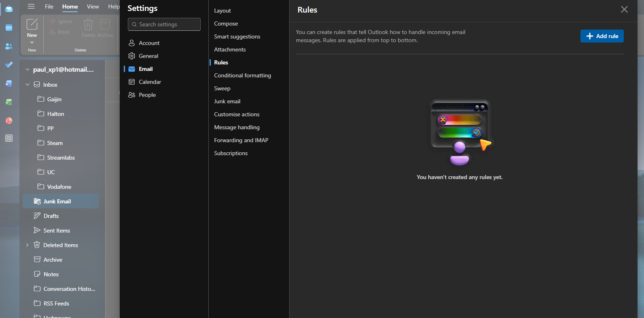644x318 pixels.
Task: Focus the Search settings field
Action: coord(164,24)
